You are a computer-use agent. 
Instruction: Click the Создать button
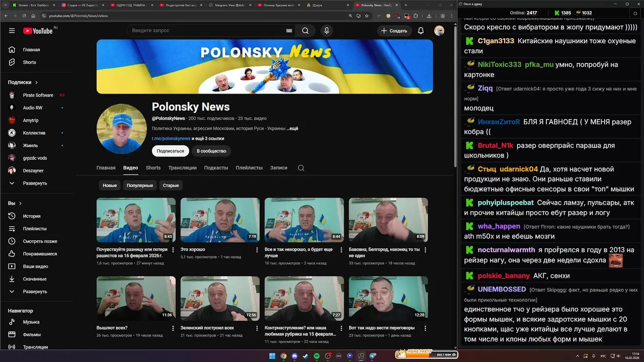pyautogui.click(x=394, y=31)
